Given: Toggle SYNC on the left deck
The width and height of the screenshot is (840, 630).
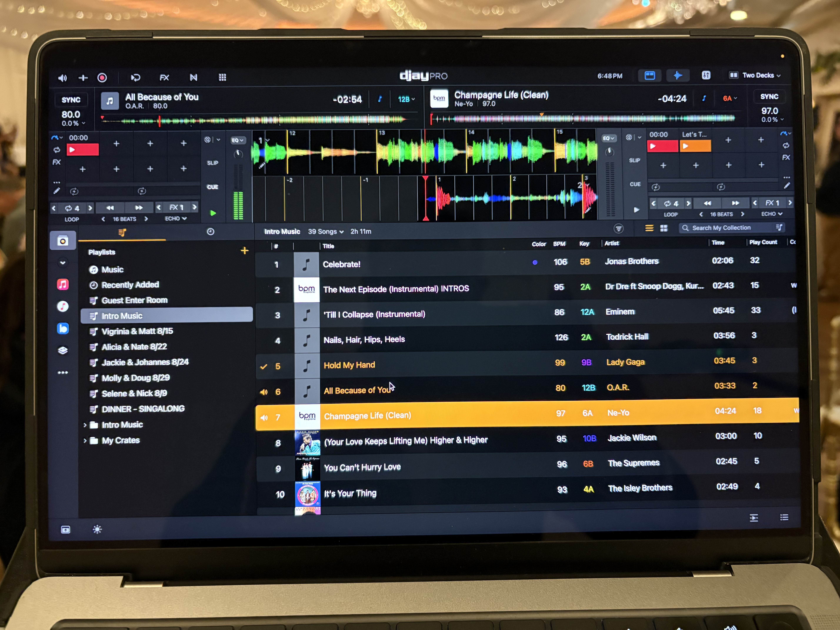Looking at the screenshot, I should (71, 100).
